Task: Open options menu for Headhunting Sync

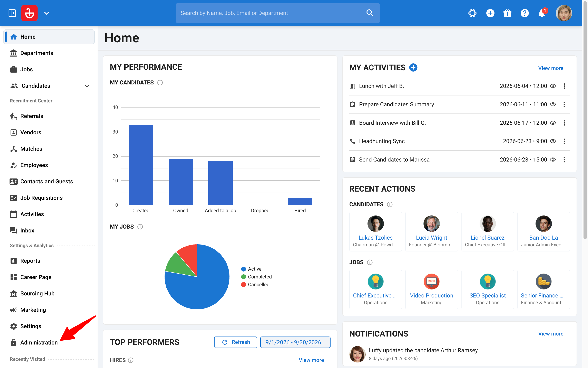Action: (x=564, y=141)
